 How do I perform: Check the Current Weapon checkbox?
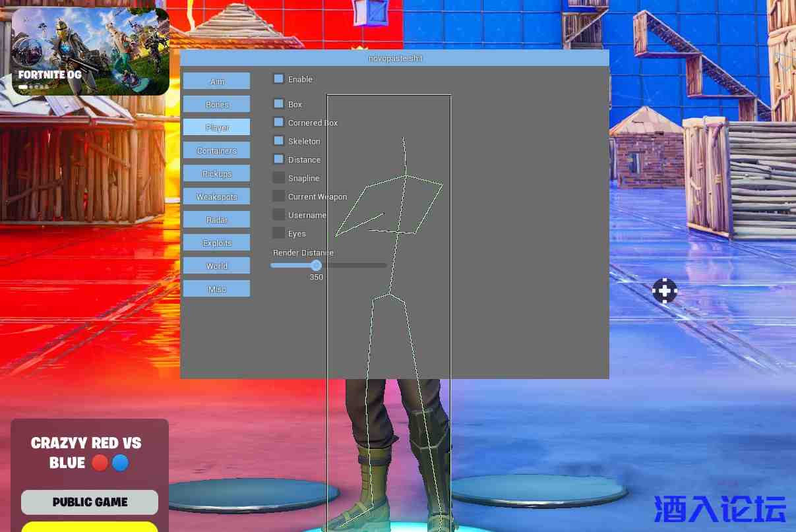pos(279,196)
